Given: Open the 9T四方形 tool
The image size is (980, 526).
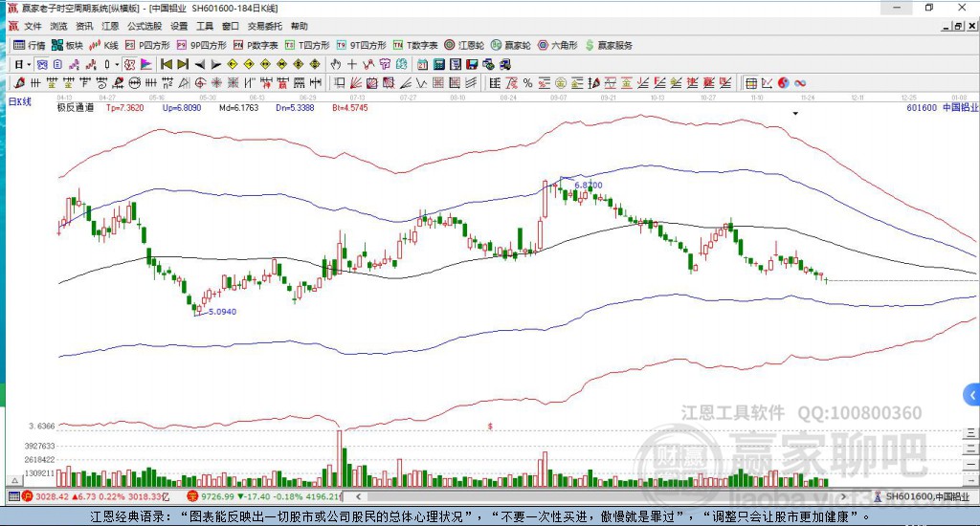Looking at the screenshot, I should [x=361, y=45].
